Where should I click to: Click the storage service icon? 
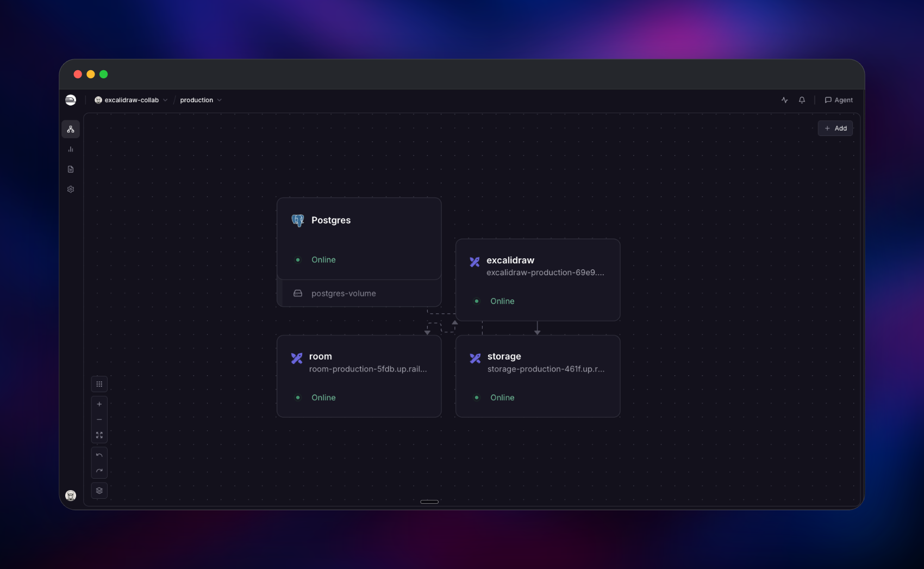pyautogui.click(x=475, y=358)
